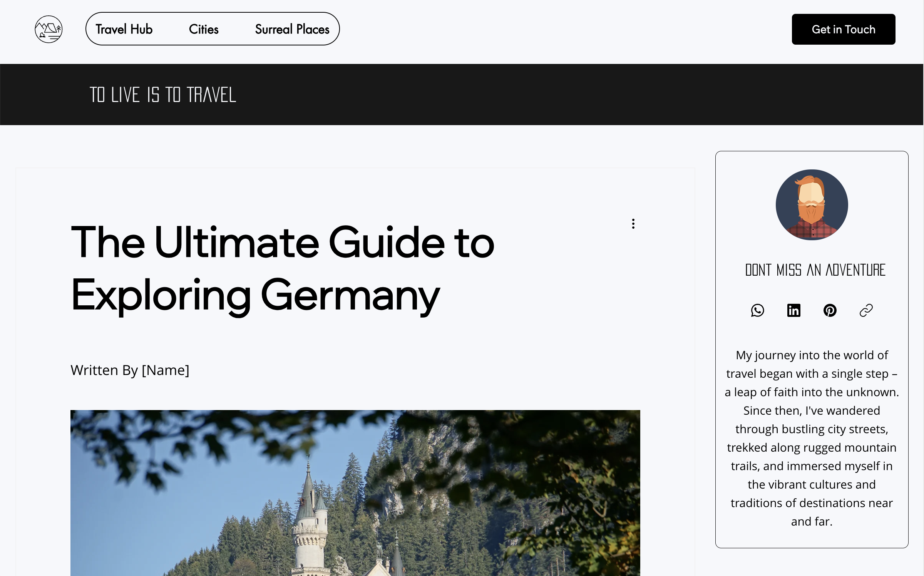
Task: Share via the WhatsApp icon
Action: (757, 310)
